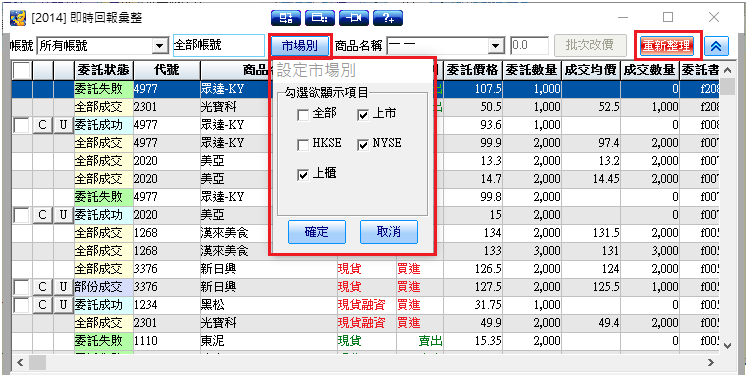Click the vertical scrollbar thumb

(727, 88)
